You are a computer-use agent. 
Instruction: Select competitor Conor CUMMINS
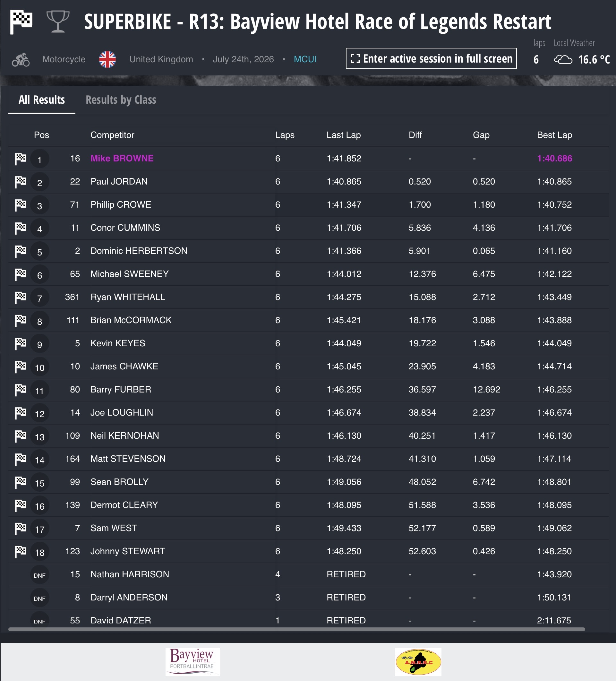[125, 228]
